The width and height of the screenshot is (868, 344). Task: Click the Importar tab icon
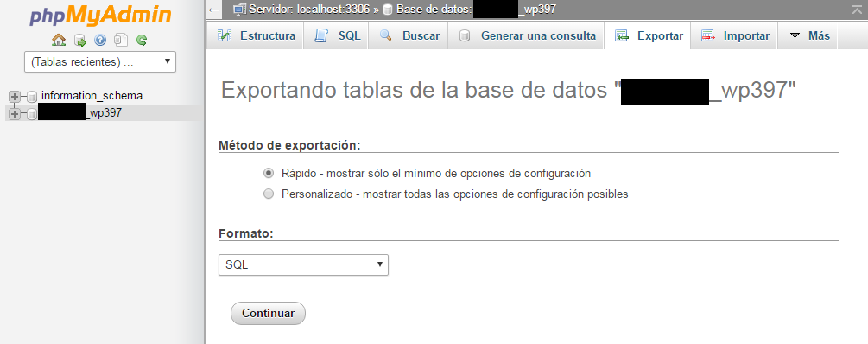tap(708, 36)
